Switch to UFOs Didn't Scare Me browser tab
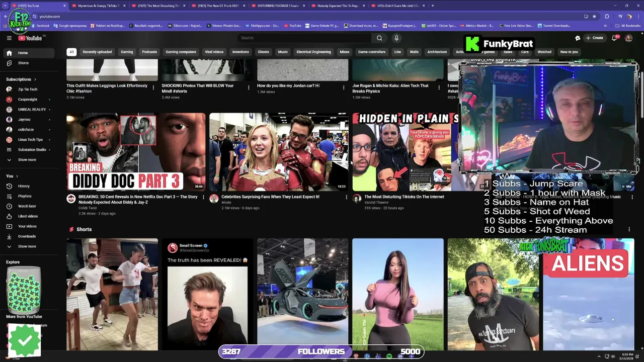Viewport: 644px width, 362px height. click(x=397, y=6)
